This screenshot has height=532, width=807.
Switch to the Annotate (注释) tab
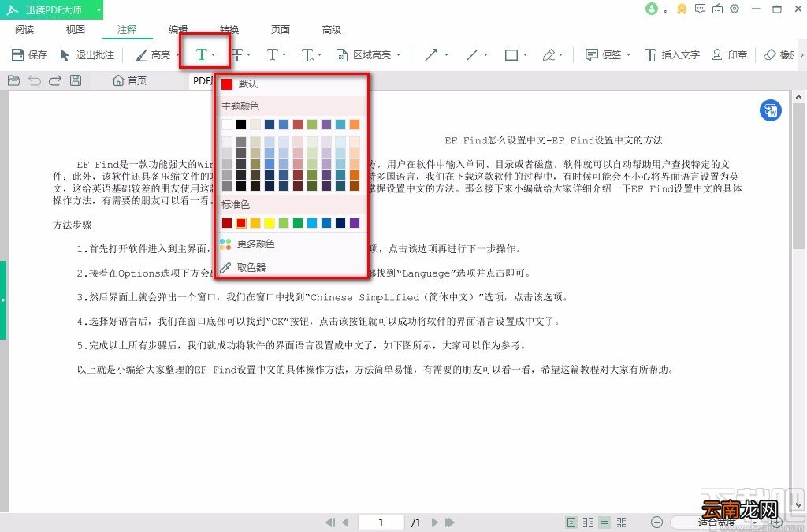pyautogui.click(x=127, y=29)
